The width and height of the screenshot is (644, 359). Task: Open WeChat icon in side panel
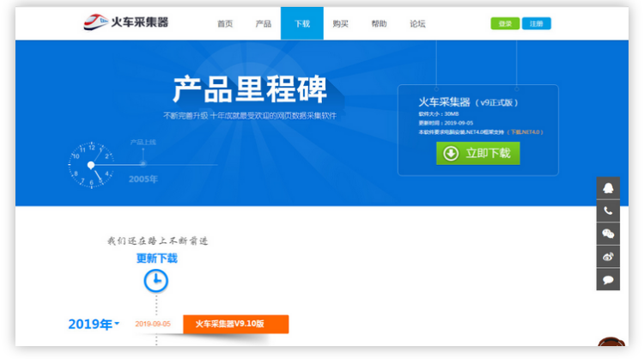click(608, 234)
